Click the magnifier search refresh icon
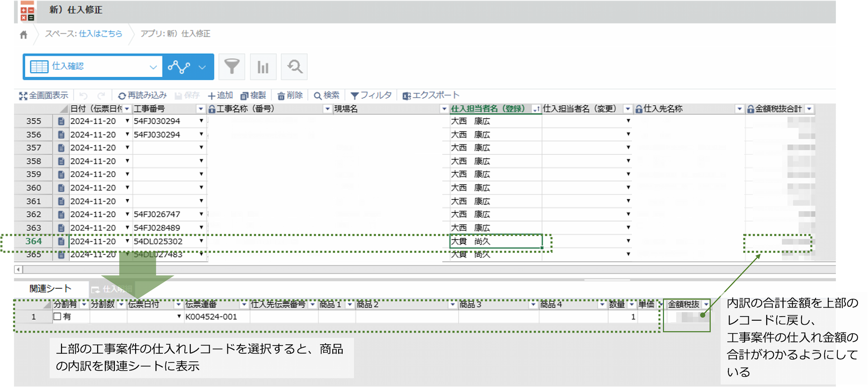 coord(294,67)
